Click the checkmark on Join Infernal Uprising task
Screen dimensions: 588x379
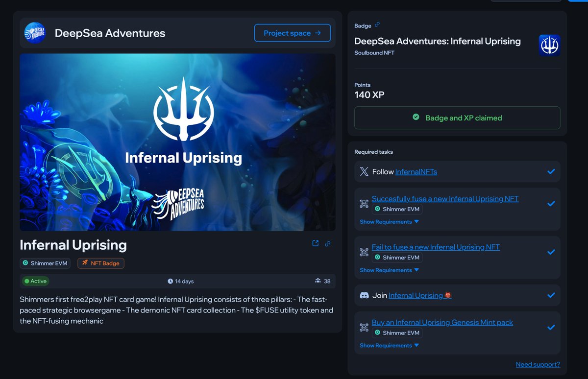tap(551, 295)
